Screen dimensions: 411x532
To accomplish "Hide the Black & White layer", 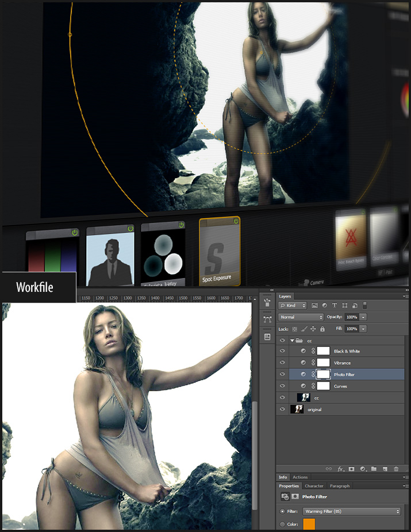I will coord(282,351).
